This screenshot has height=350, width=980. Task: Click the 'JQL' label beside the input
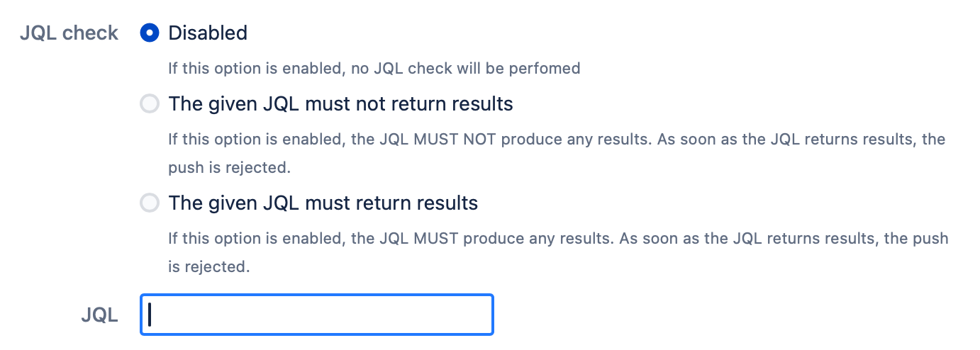coord(100,315)
